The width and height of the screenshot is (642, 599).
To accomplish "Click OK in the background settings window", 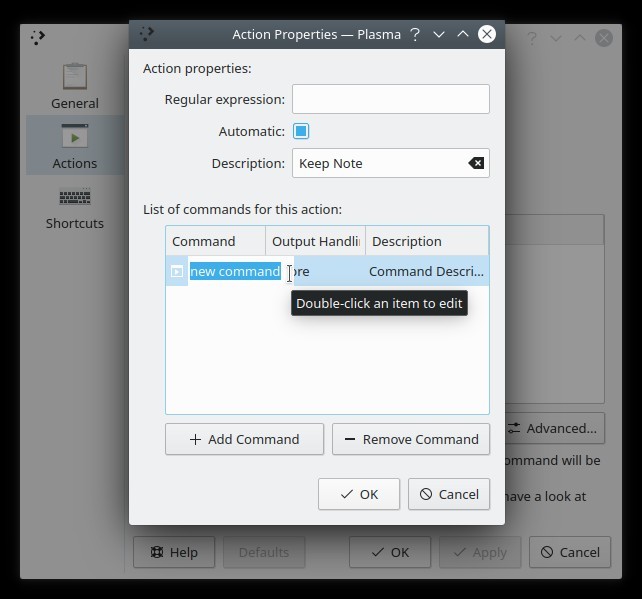I will [x=390, y=552].
